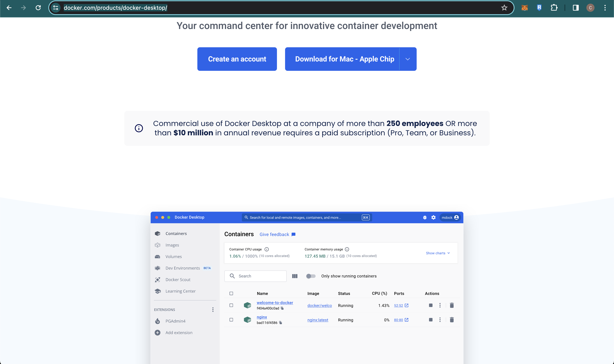Check the welcome-to-docker row checkbox
614x364 pixels.
click(x=231, y=305)
